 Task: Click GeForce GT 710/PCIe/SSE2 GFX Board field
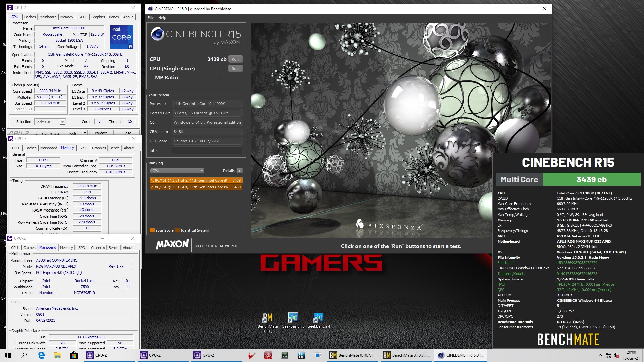coord(207,141)
